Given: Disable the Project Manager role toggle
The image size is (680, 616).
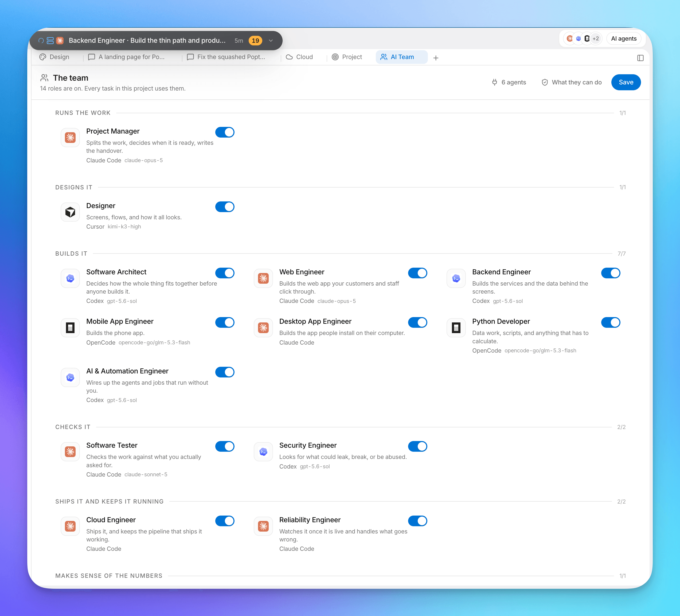Looking at the screenshot, I should point(225,132).
